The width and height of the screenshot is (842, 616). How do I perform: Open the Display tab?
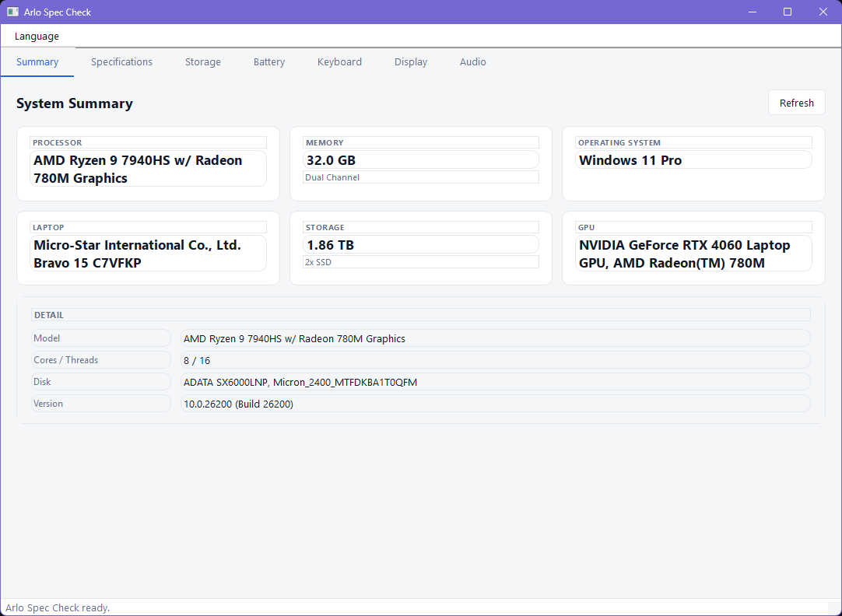411,62
